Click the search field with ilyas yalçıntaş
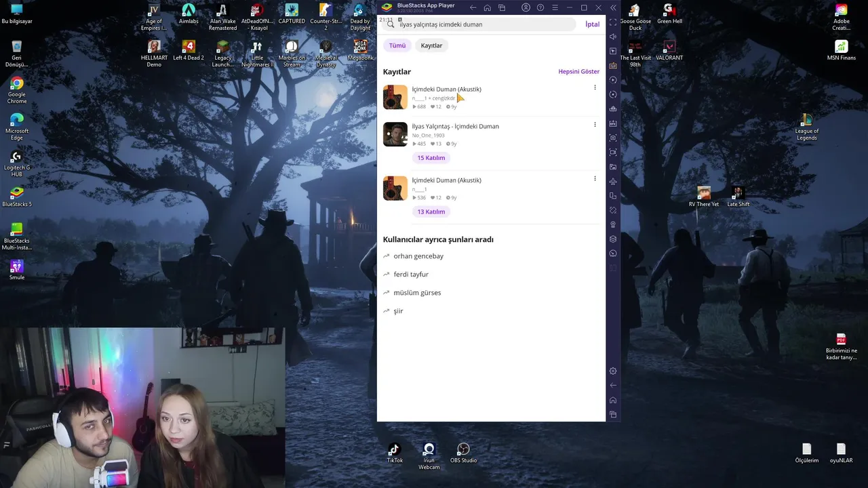This screenshot has height=488, width=868. (x=479, y=24)
